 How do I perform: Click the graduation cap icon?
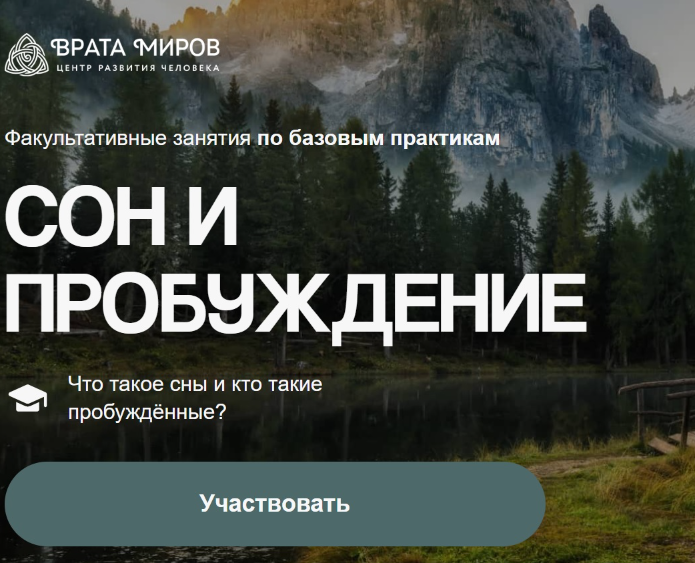coord(28,398)
